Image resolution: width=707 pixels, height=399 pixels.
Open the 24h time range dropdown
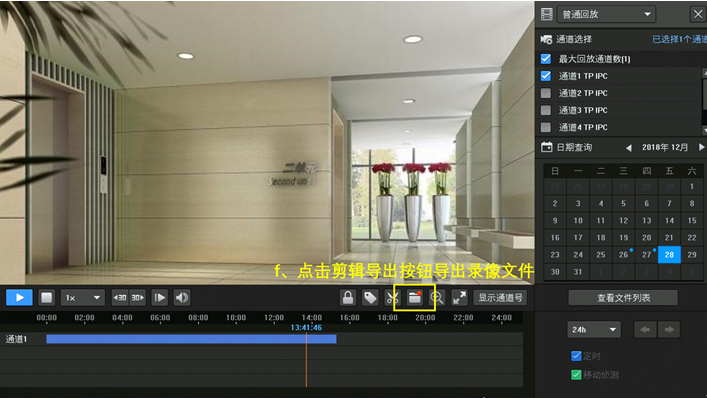click(594, 330)
